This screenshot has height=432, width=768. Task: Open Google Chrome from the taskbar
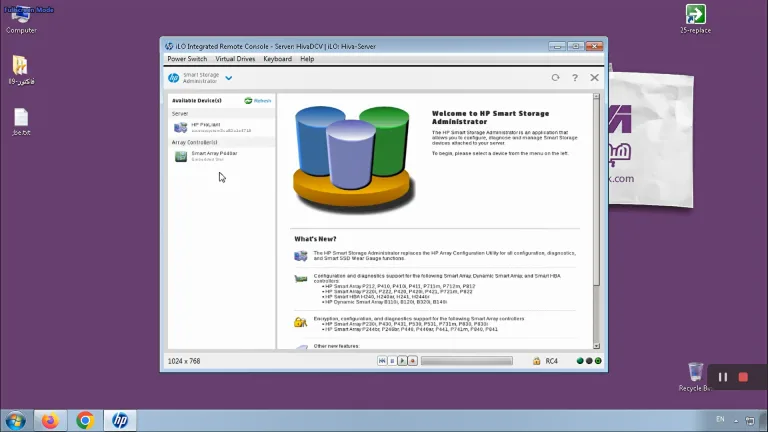pos(85,421)
